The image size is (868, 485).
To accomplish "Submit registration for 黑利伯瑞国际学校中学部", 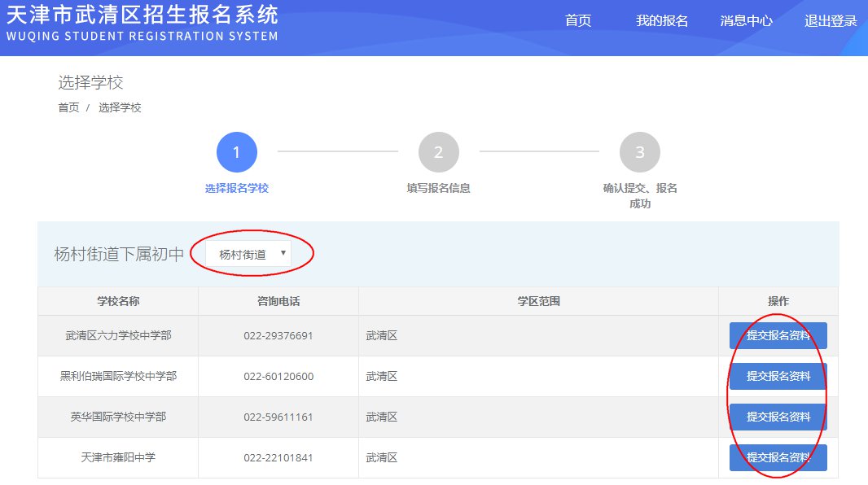I will tap(778, 376).
